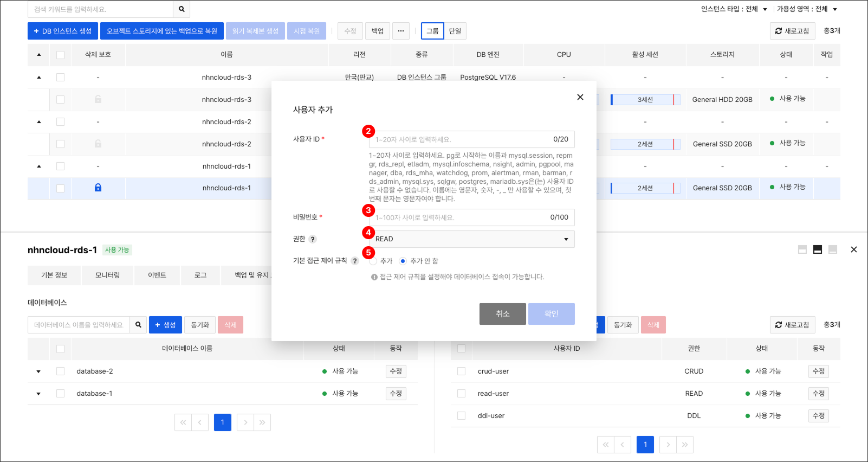The image size is (868, 462).
Task: Go to first page in database pagination
Action: 183,422
